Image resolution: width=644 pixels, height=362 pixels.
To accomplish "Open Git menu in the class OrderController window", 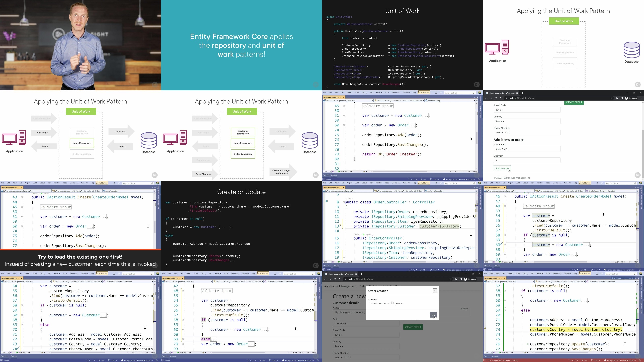I will tap(342, 183).
